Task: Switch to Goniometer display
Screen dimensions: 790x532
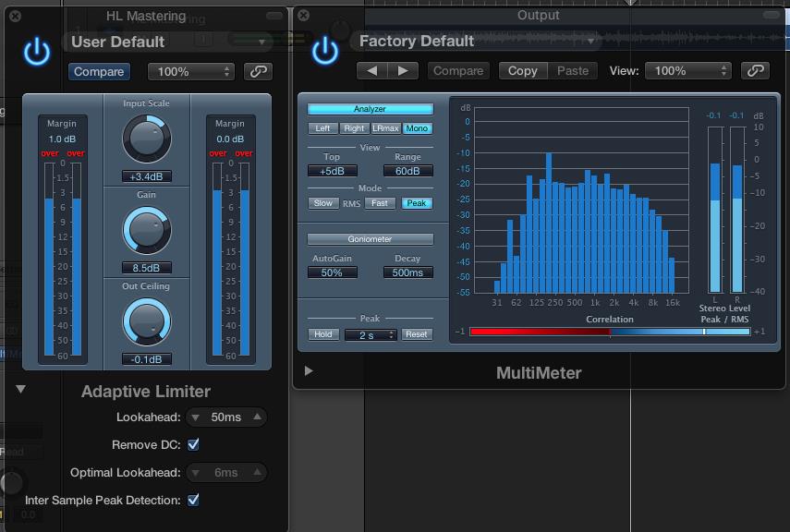Action: pyautogui.click(x=371, y=239)
